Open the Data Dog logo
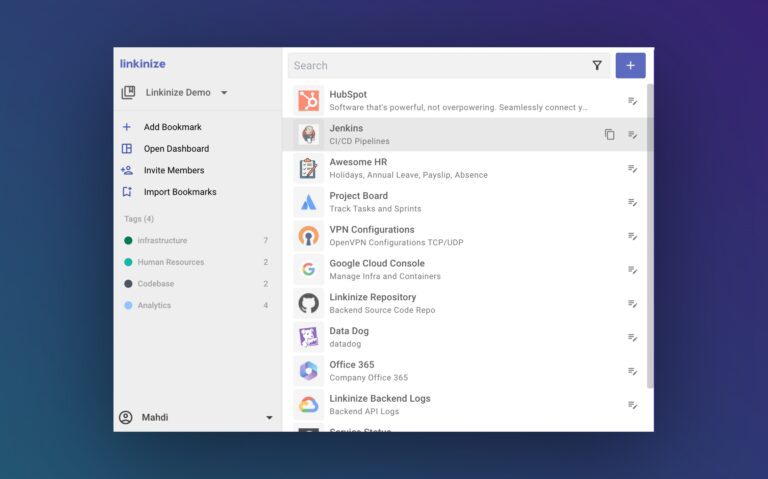768x479 pixels. coord(309,337)
